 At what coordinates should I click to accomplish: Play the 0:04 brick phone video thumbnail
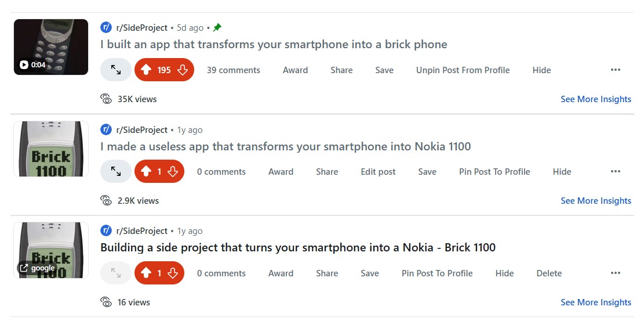click(x=51, y=47)
